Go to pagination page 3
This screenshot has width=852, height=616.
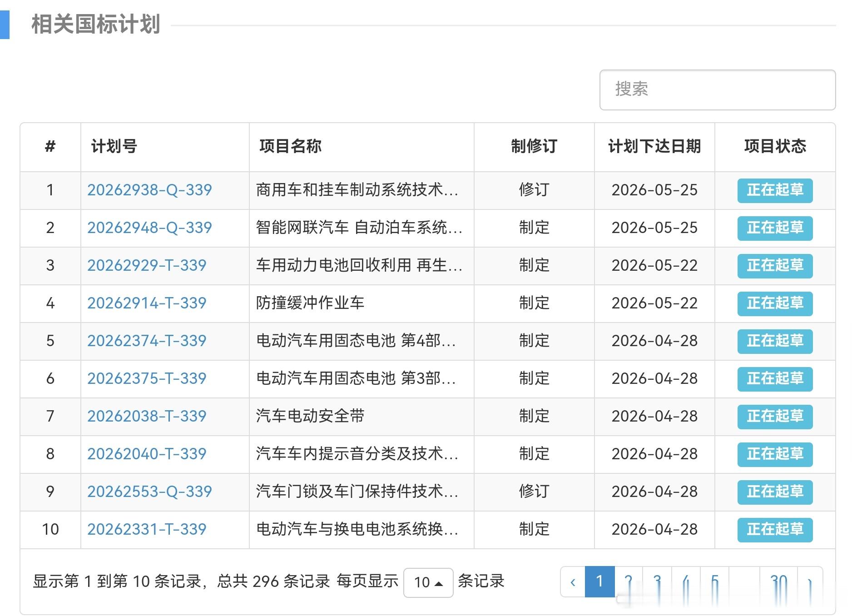coord(657,581)
